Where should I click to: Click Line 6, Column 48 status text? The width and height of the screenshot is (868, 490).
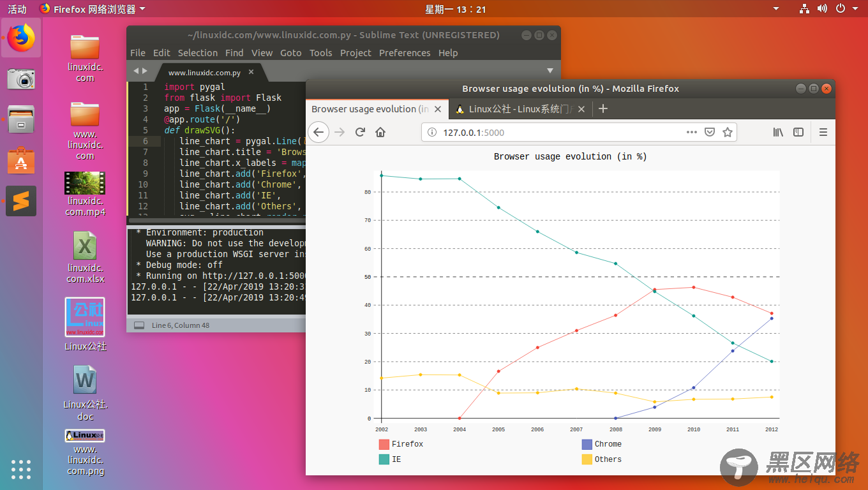(x=181, y=325)
